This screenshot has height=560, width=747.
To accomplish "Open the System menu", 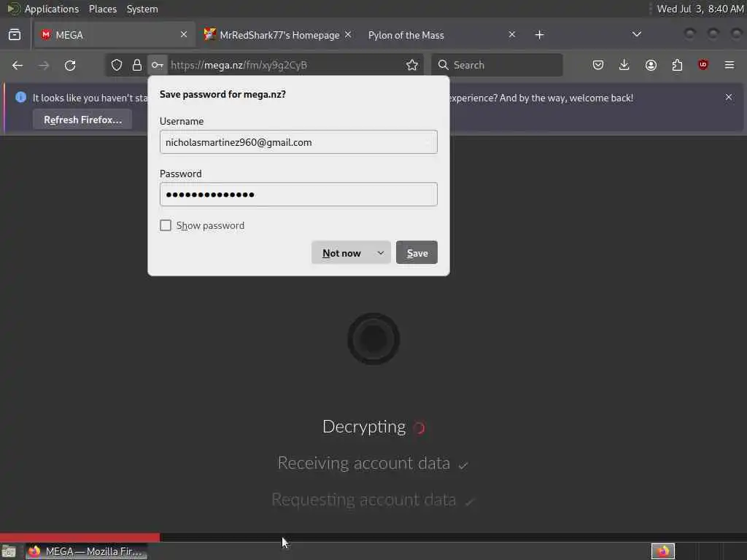I will 142,9.
